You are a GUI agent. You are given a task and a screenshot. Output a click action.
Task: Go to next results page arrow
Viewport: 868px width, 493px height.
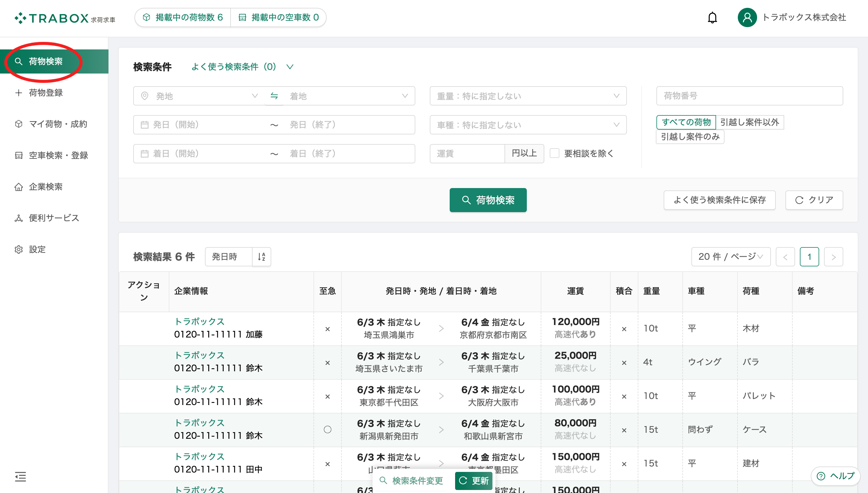coord(833,257)
